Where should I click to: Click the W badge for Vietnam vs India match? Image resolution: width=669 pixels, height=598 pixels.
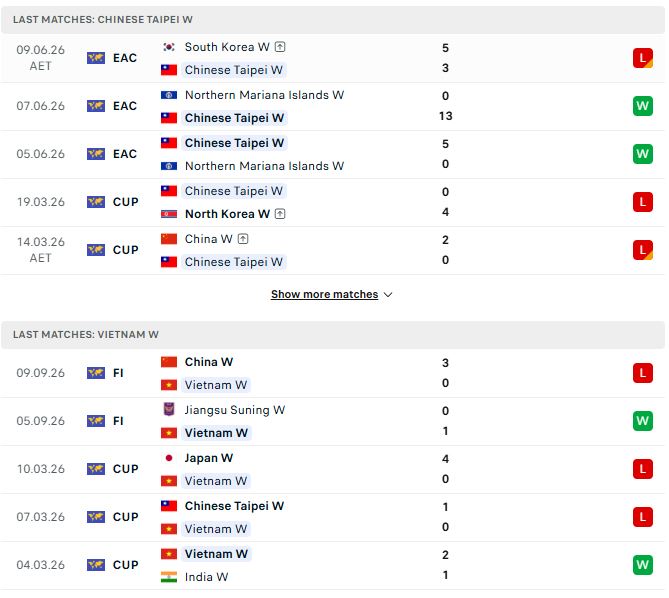(643, 565)
